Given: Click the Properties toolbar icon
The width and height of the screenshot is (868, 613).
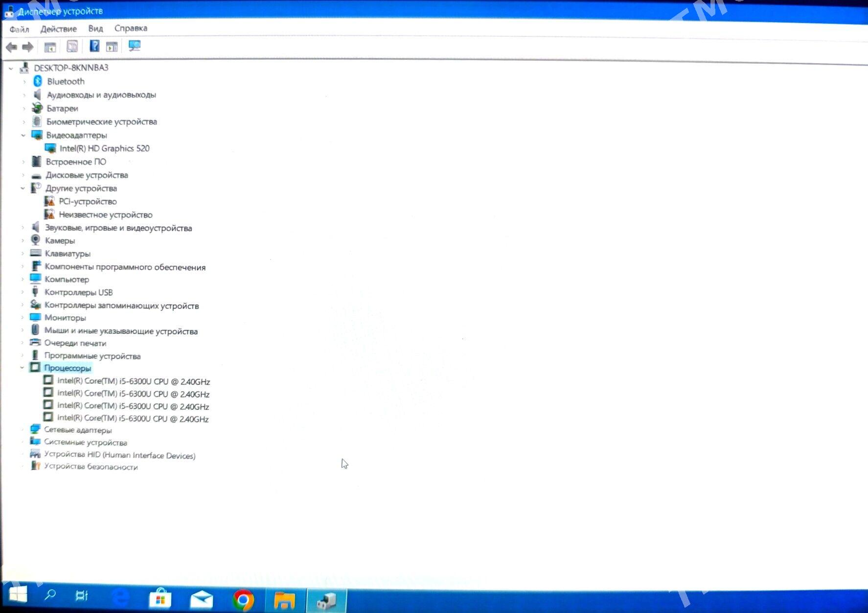Looking at the screenshot, I should pyautogui.click(x=72, y=47).
